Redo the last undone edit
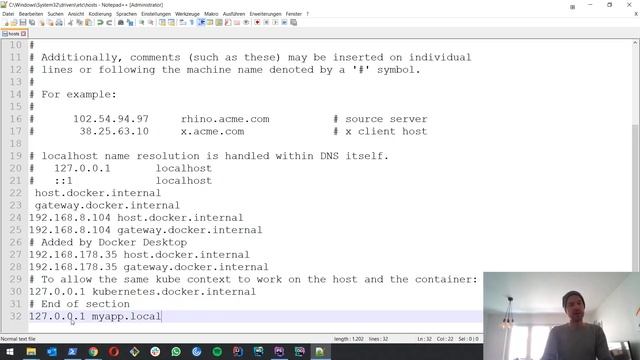This screenshot has height=360, width=640. click(109, 22)
